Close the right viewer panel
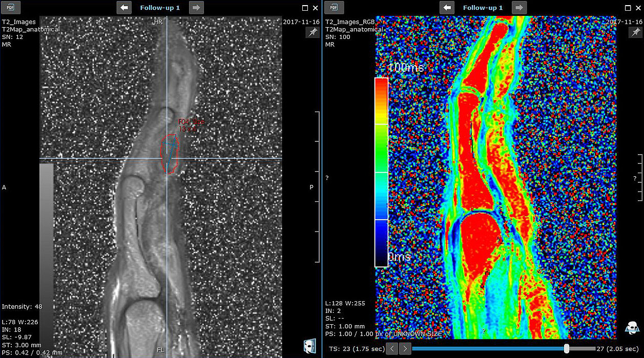Screen dimensions: 644x358 [x=636, y=8]
